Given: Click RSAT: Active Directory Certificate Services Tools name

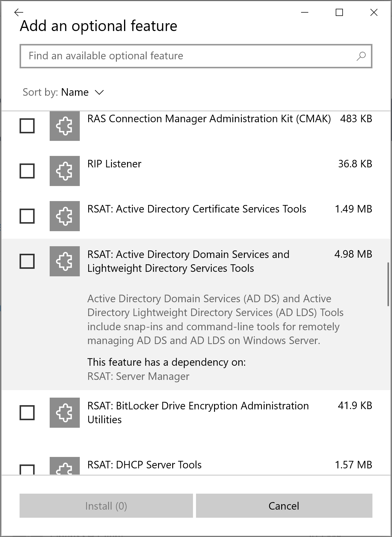Looking at the screenshot, I should coord(197,209).
